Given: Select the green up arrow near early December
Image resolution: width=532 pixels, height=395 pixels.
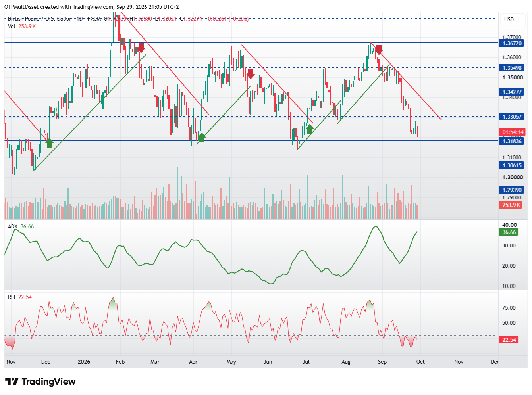Looking at the screenshot, I should 49,143.
